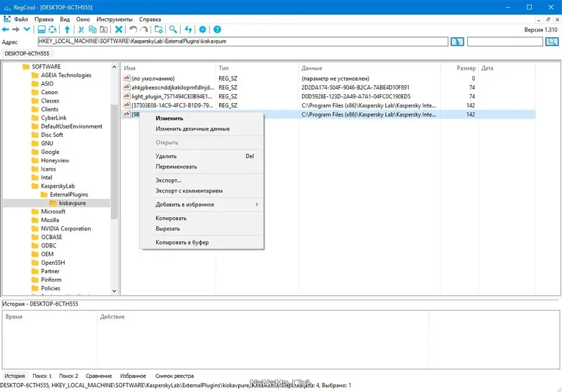Click the Help question mark icon
The height and width of the screenshot is (392, 562).
[x=217, y=30]
